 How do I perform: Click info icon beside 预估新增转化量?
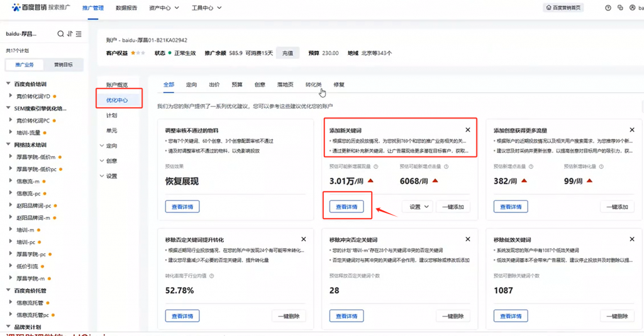pos(601,166)
